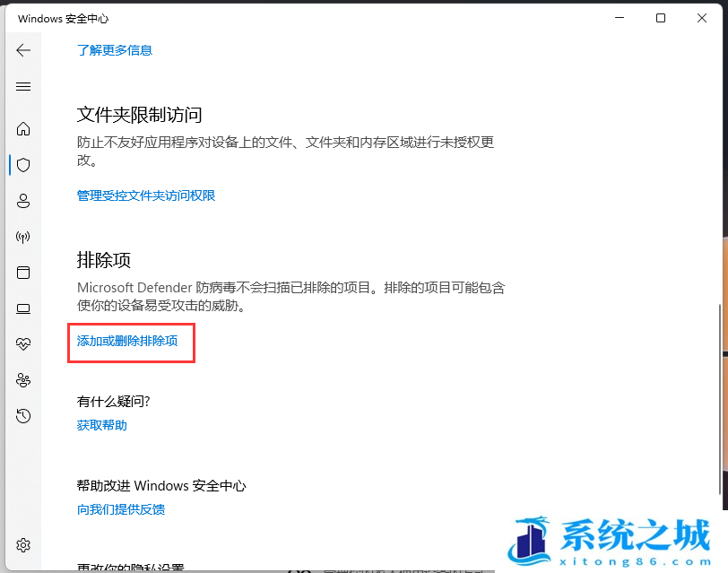Open 管理受控文件夹访问权限 link
This screenshot has width=728, height=573.
click(x=146, y=195)
